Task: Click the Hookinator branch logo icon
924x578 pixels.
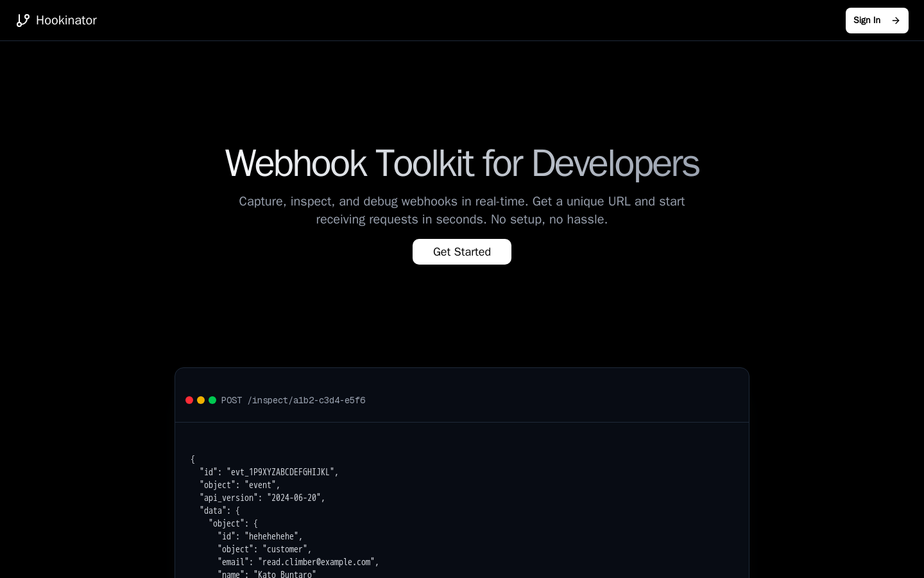Action: (x=23, y=21)
